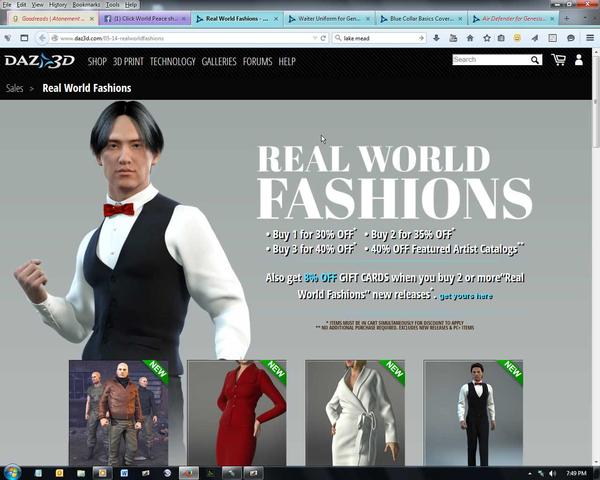Screen dimensions: 600x480
Task: Close the Goodreads tab
Action: click(92, 19)
